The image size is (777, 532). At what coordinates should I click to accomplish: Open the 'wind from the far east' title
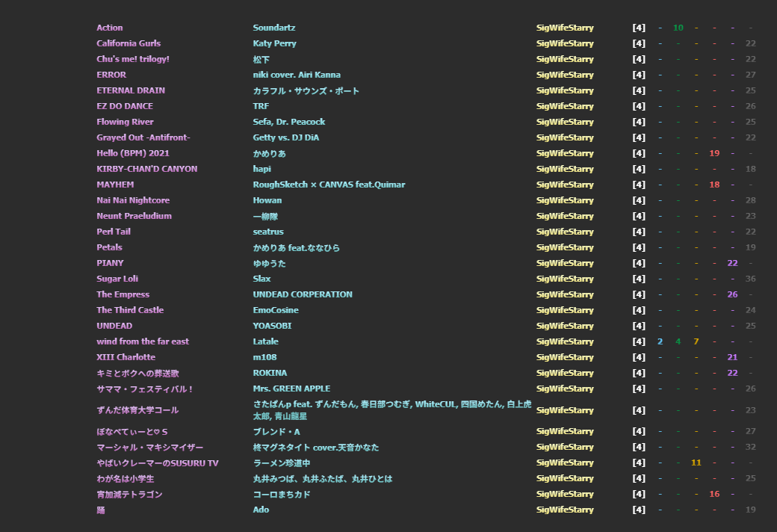143,341
